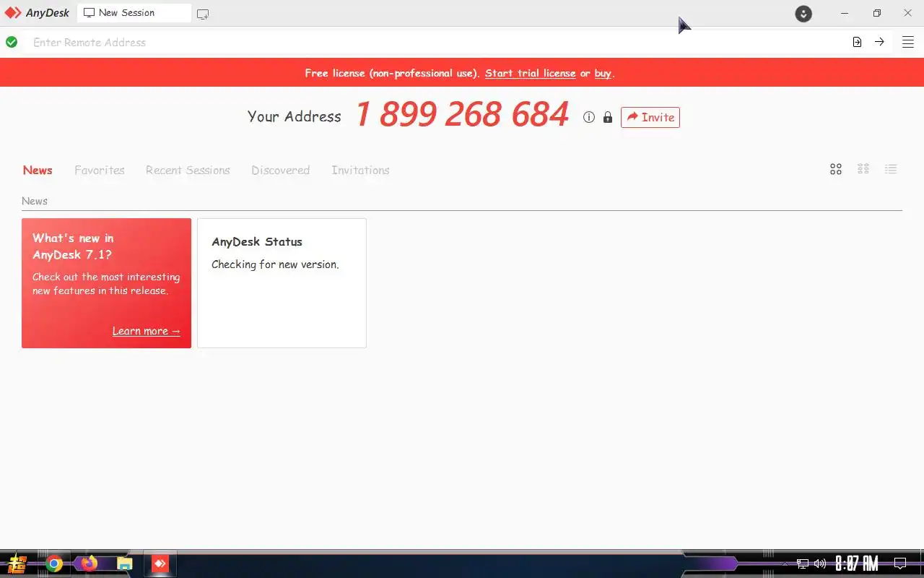Screen dimensions: 924x578
Task: Click the connect arrow icon
Action: coord(879,42)
